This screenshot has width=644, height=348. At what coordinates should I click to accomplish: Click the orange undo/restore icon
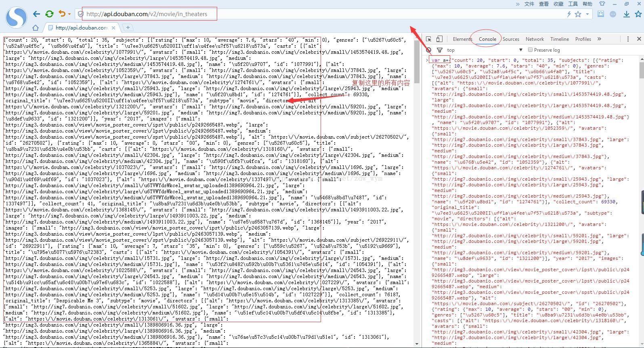(x=62, y=14)
